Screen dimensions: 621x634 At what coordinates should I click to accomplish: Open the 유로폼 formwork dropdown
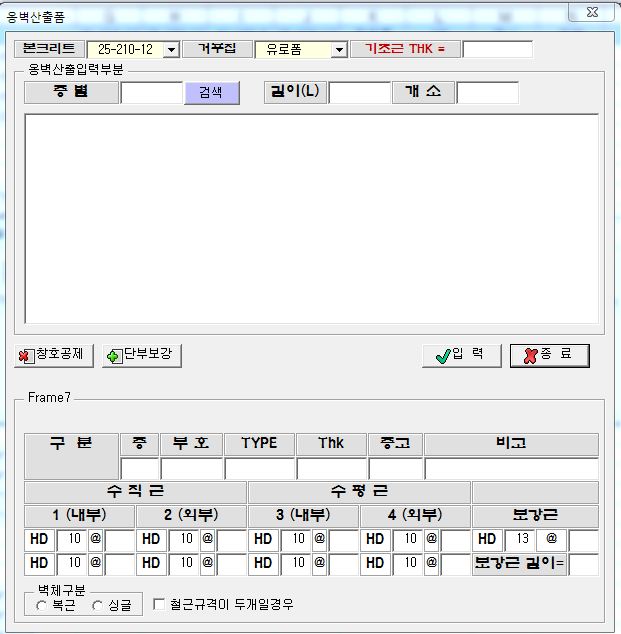340,50
